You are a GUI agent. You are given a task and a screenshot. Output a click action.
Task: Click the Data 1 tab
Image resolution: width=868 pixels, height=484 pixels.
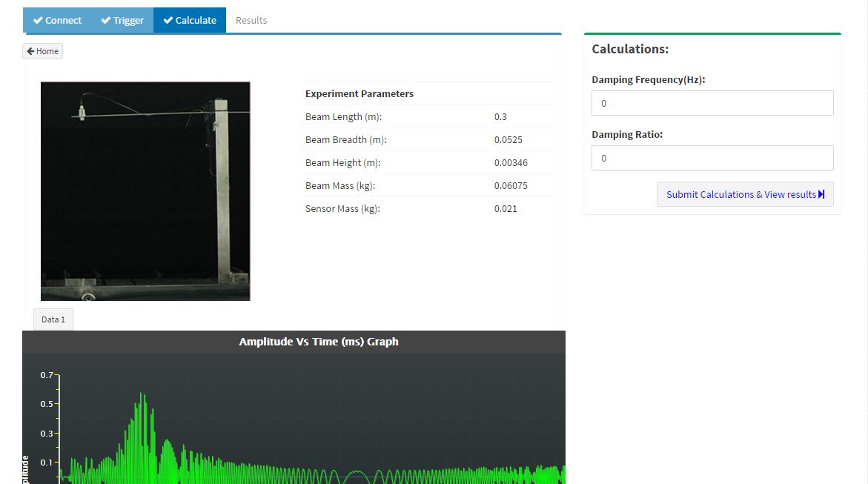(53, 319)
